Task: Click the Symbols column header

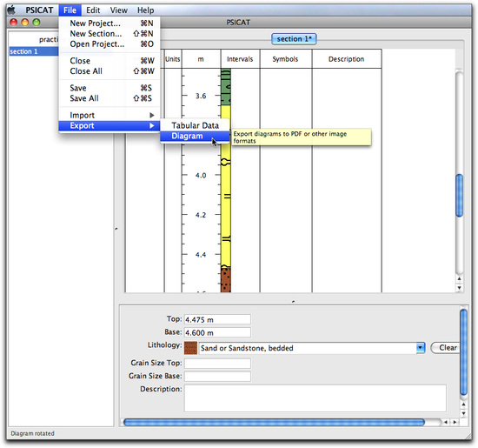Action: tap(285, 59)
